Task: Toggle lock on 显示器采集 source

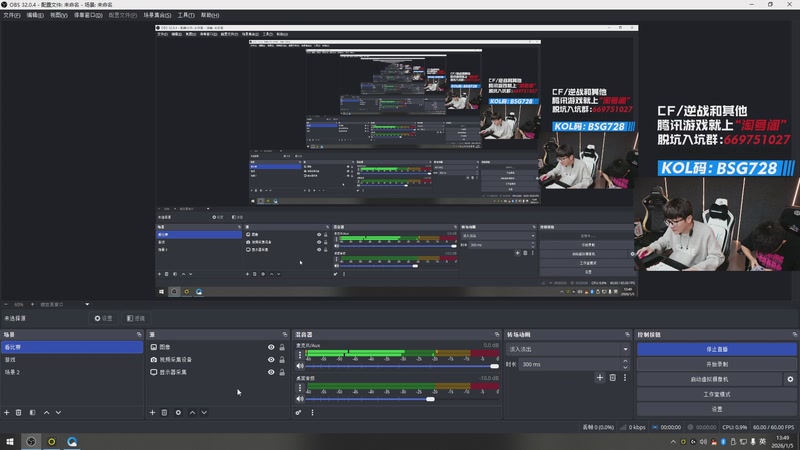Action: 282,372
